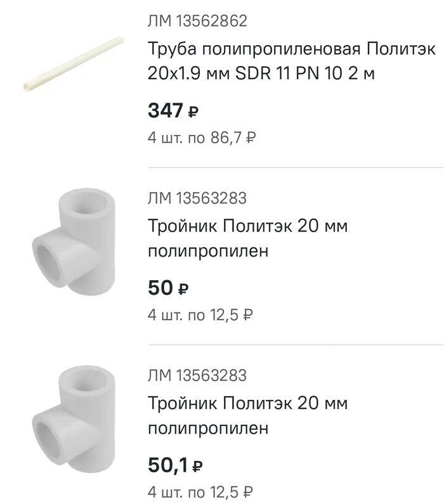Open the 'Труба полипропиленовая Политэк' title link
The width and height of the screenshot is (444, 504).
(292, 49)
